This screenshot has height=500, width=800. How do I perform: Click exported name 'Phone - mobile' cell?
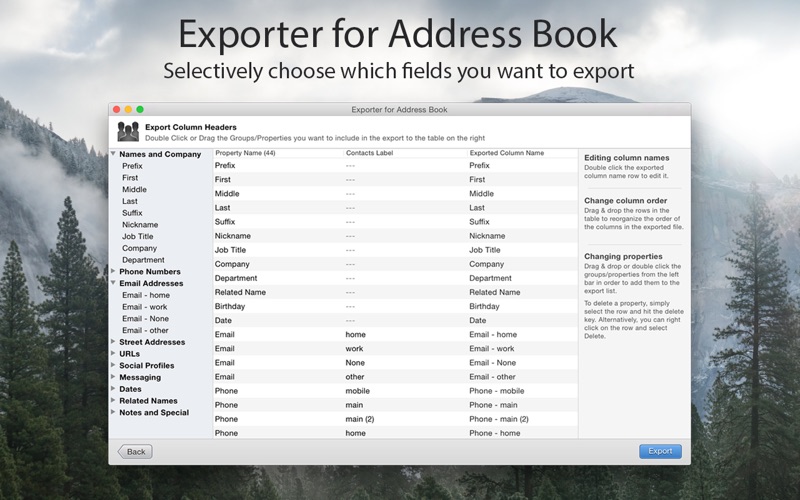tap(496, 391)
